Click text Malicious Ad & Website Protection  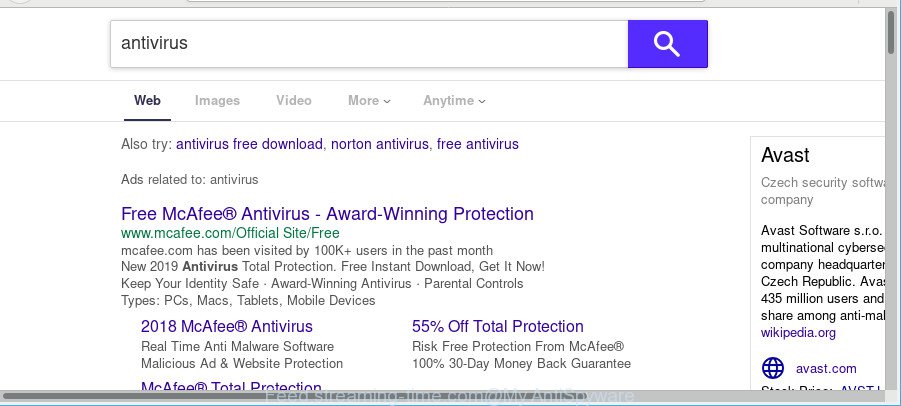[x=242, y=364]
